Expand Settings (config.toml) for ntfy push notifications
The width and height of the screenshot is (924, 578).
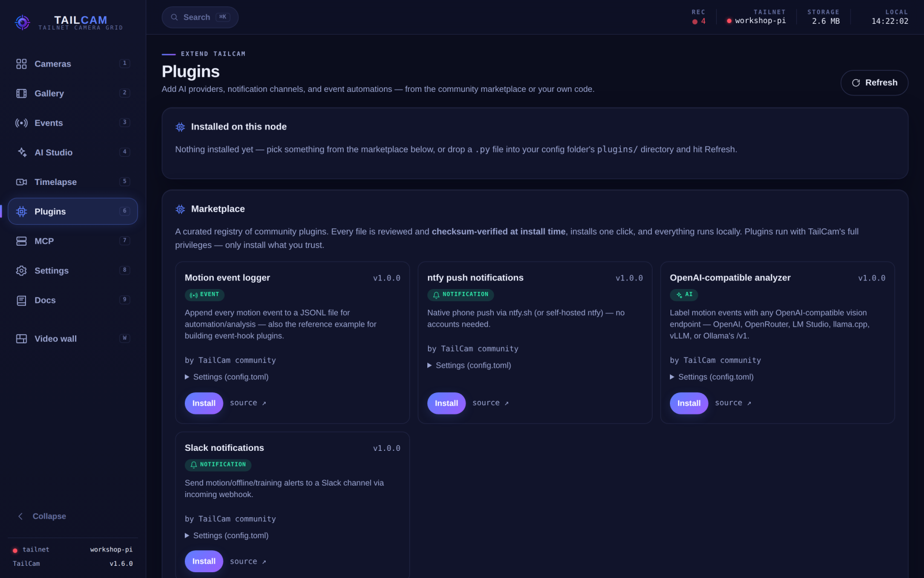click(x=469, y=365)
